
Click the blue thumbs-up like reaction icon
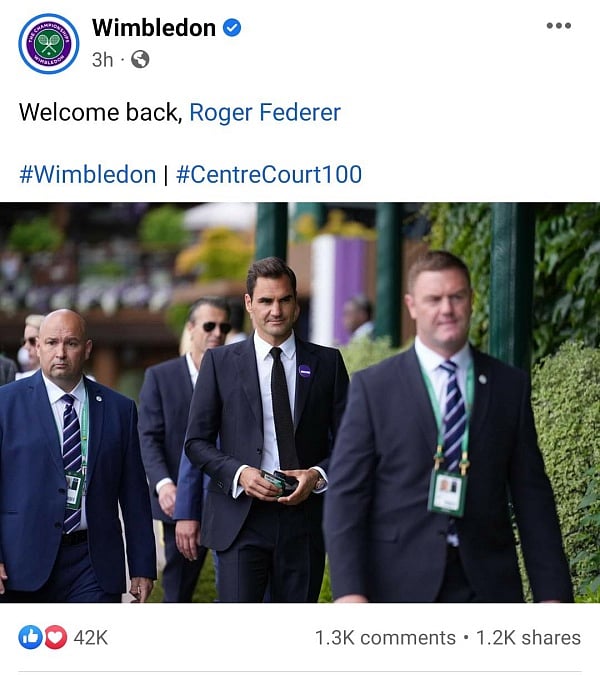coord(30,637)
